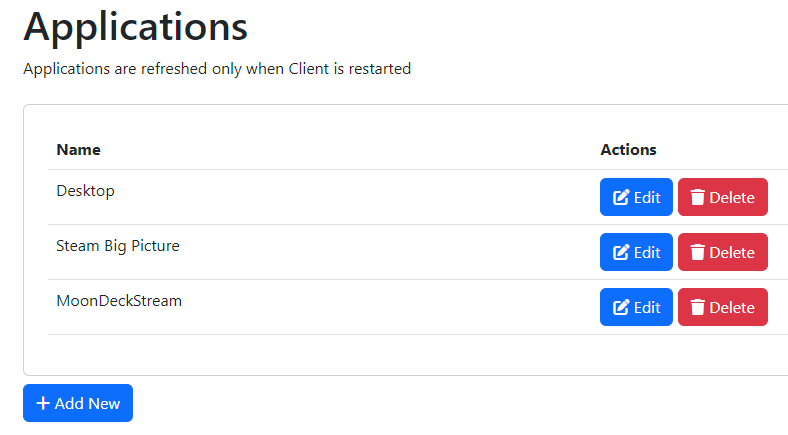Click the trash can icon for Desktop
The width and height of the screenshot is (788, 435).
coord(697,198)
